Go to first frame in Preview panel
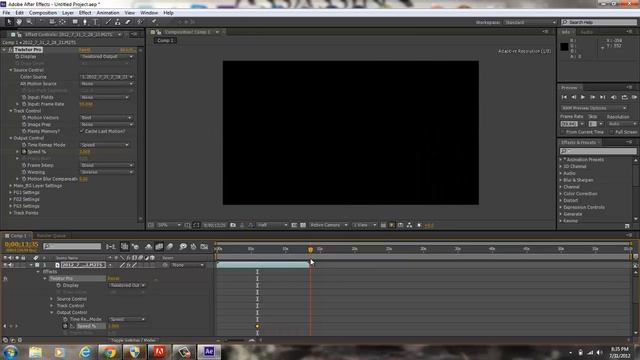Viewport: 640px width, 360px height. pos(564,97)
